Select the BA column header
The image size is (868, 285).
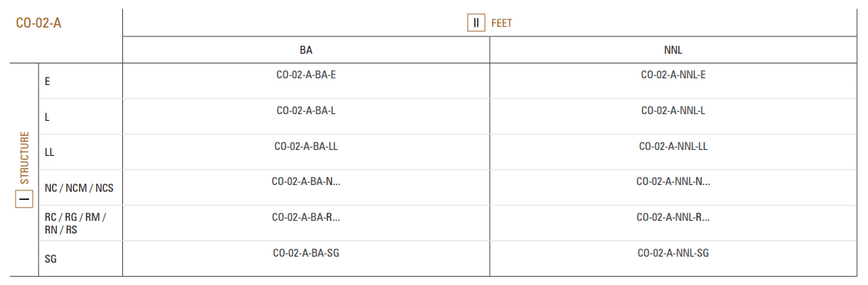(306, 50)
